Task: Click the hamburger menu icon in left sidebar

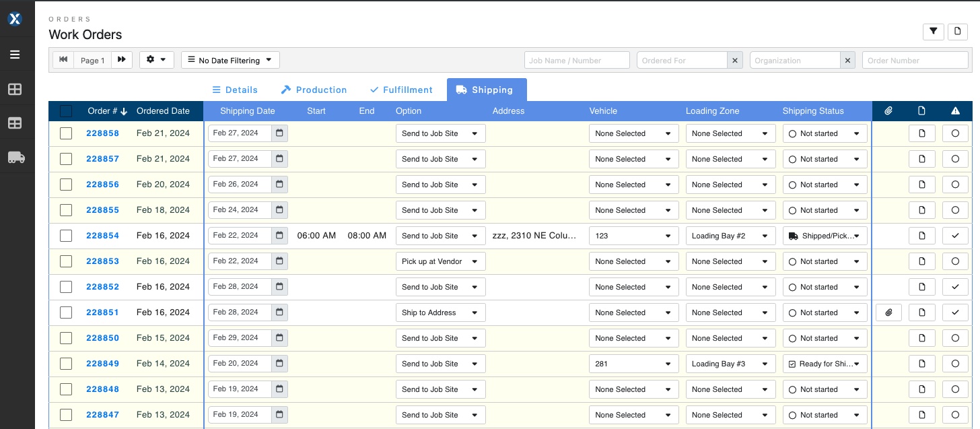Action: coord(15,55)
